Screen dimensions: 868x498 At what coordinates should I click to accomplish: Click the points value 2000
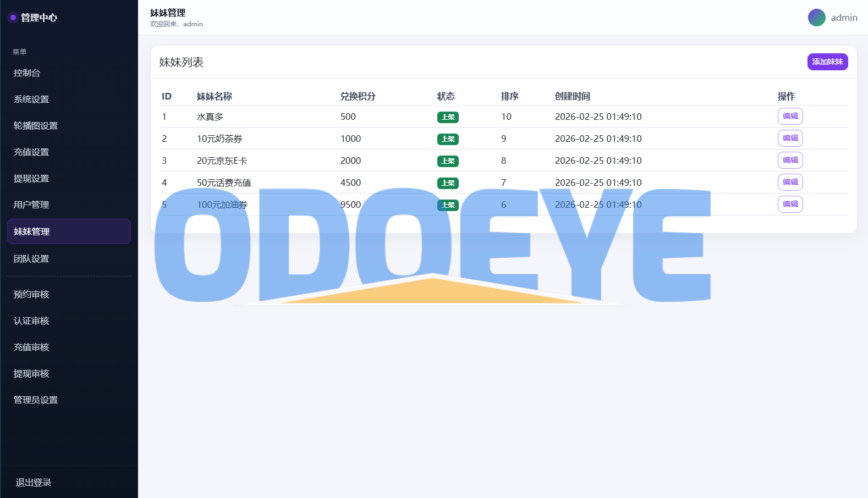[351, 161]
